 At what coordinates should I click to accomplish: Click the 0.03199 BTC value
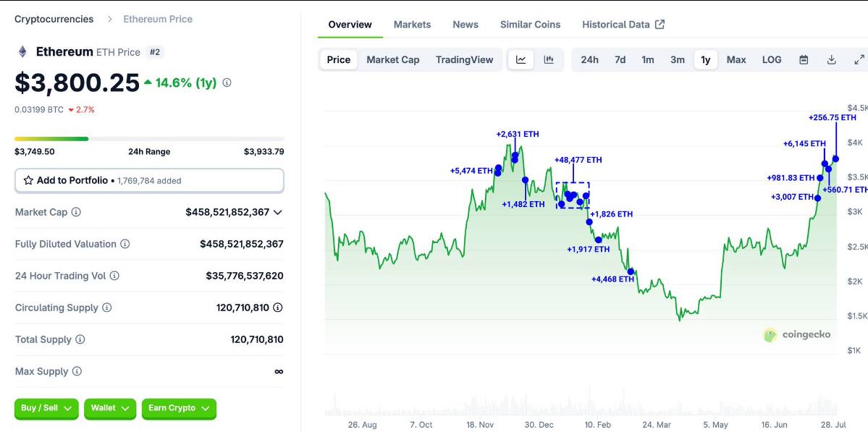[x=39, y=109]
